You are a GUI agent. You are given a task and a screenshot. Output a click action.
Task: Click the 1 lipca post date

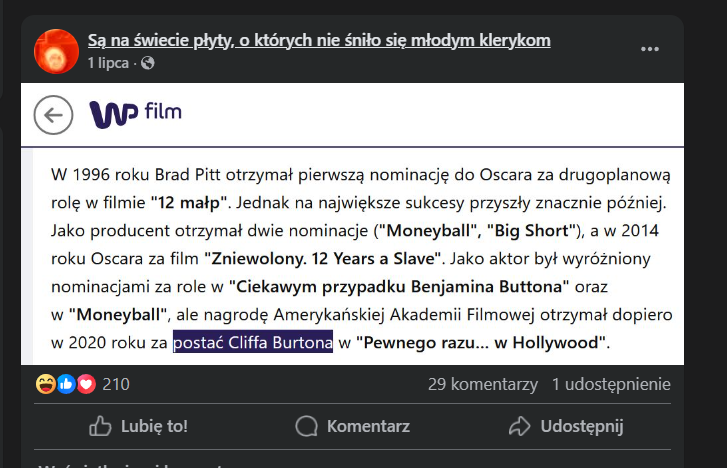[x=108, y=63]
